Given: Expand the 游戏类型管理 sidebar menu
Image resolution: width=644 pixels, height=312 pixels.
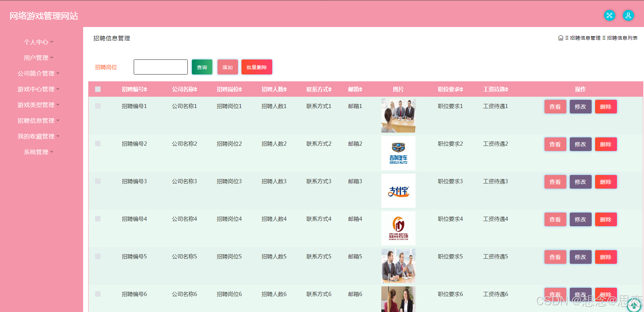Looking at the screenshot, I should (39, 105).
